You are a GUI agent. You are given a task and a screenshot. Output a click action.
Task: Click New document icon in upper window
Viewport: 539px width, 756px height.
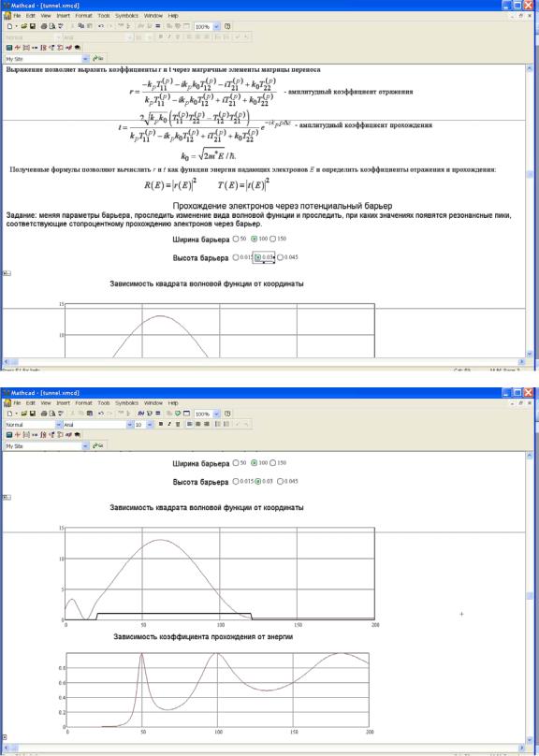click(x=9, y=26)
